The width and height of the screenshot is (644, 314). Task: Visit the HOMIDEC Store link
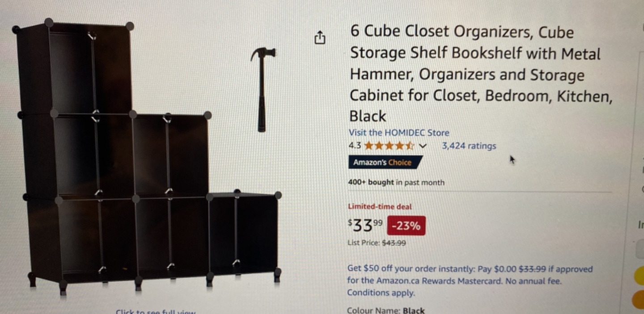click(x=399, y=133)
